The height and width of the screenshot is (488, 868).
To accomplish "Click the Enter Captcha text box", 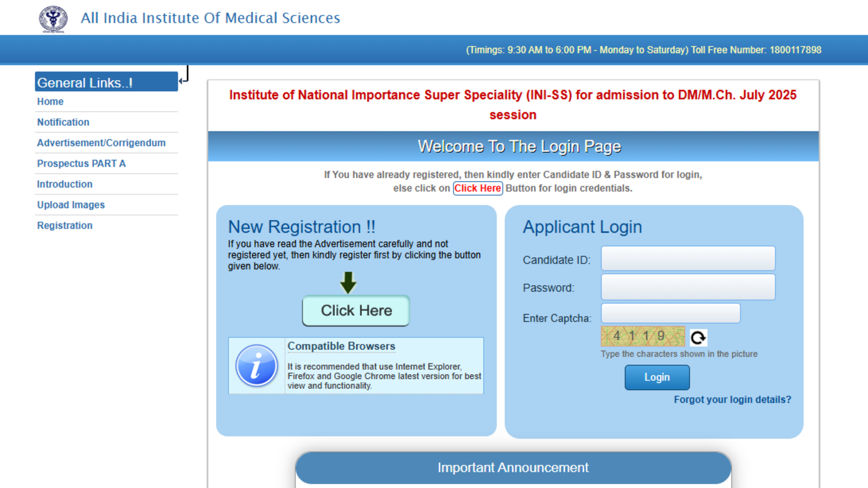I will tap(671, 313).
